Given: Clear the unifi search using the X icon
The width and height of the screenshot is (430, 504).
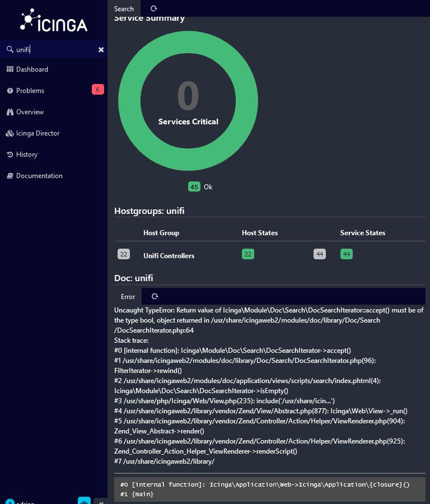Looking at the screenshot, I should pyautogui.click(x=101, y=49).
